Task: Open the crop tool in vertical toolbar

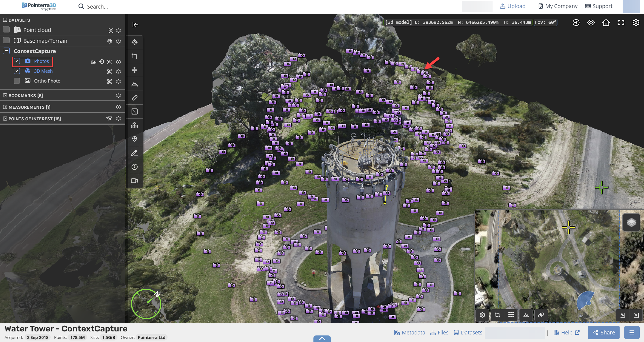Action: pos(135,56)
